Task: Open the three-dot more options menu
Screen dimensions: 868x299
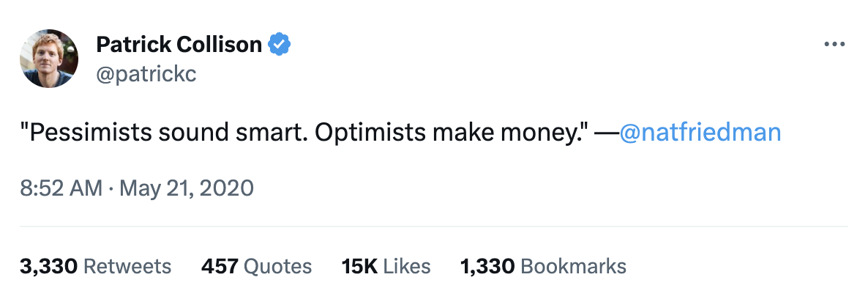Action: coord(834,45)
